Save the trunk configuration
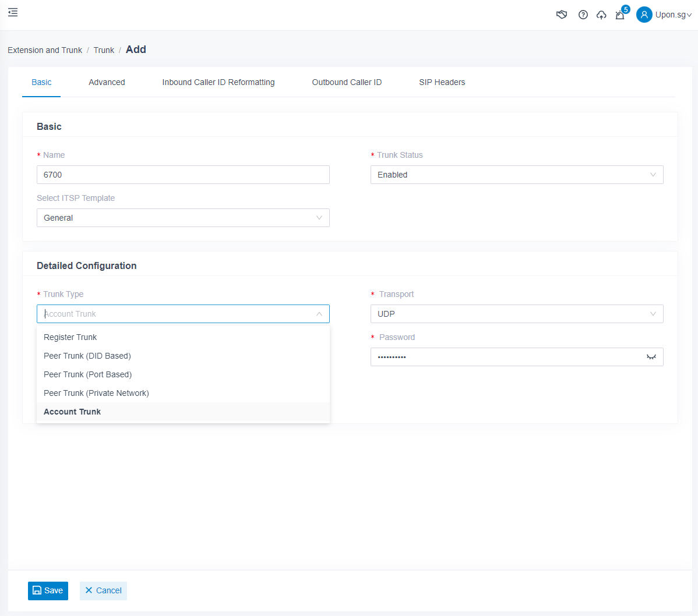The image size is (698, 616). tap(48, 590)
